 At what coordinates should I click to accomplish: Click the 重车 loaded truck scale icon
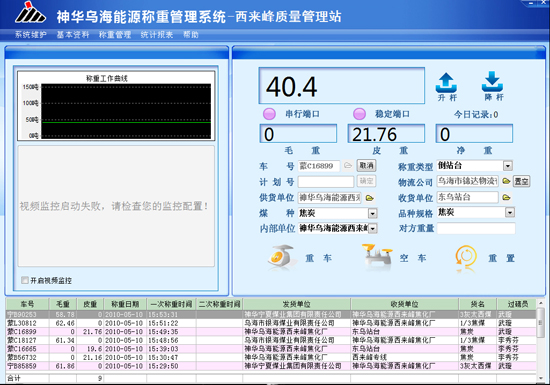281,258
